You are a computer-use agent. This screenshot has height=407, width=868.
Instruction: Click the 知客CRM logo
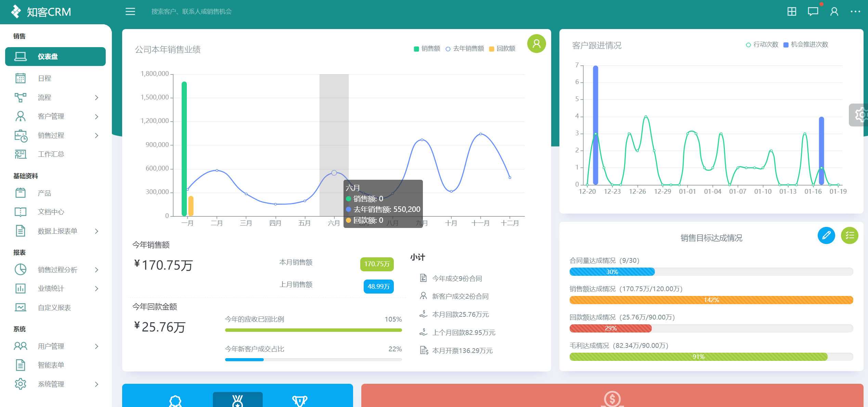pos(41,12)
